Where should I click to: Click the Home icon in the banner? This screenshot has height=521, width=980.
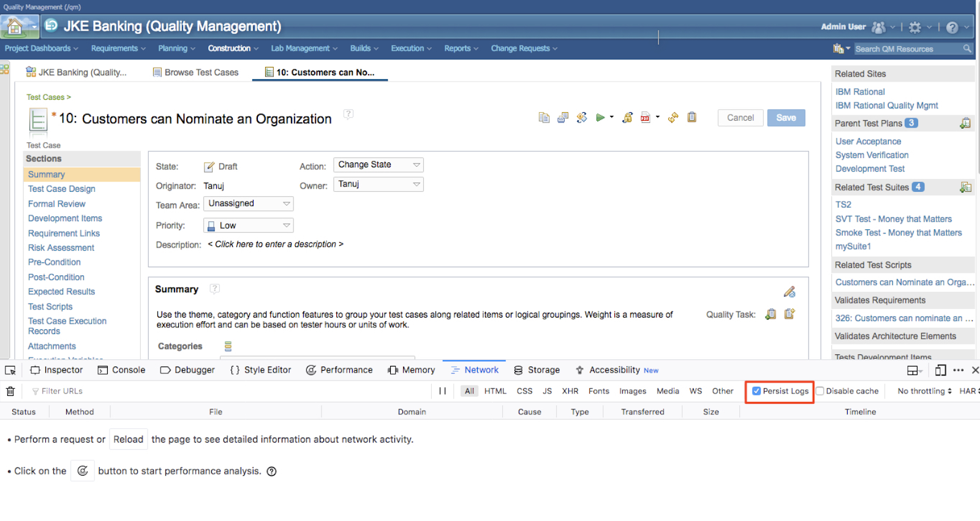click(x=13, y=26)
